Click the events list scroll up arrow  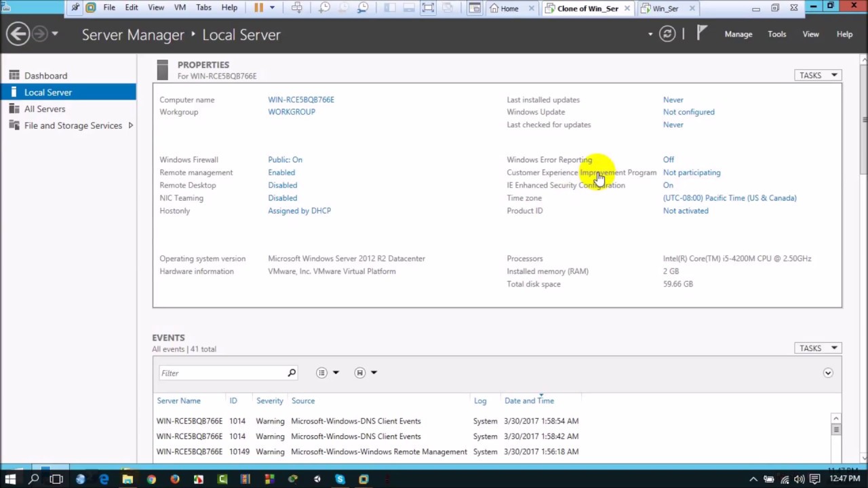(x=835, y=419)
